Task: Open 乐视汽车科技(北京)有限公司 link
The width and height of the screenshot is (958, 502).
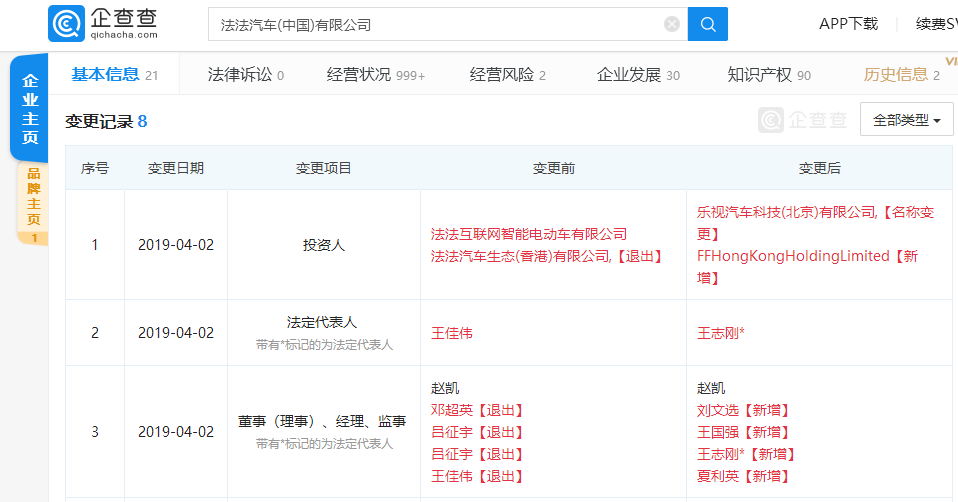Action: coord(786,213)
